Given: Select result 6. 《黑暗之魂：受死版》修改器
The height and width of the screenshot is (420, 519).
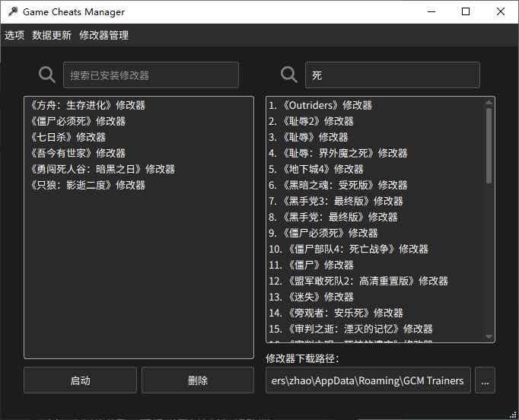Looking at the screenshot, I should [x=376, y=185].
